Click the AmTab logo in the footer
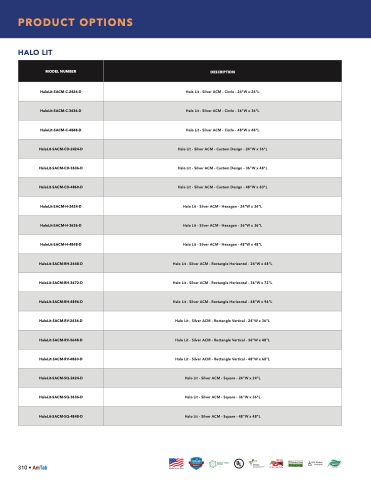The width and height of the screenshot is (371, 480). 40,468
